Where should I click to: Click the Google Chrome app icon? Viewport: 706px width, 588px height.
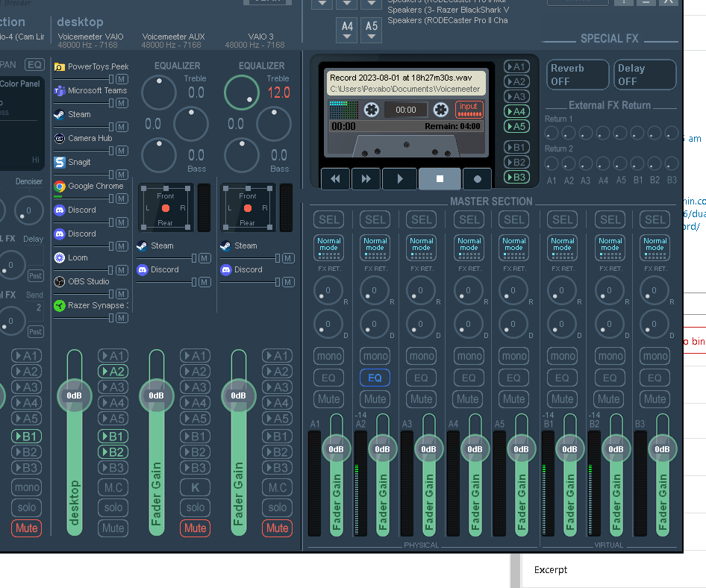pos(60,186)
